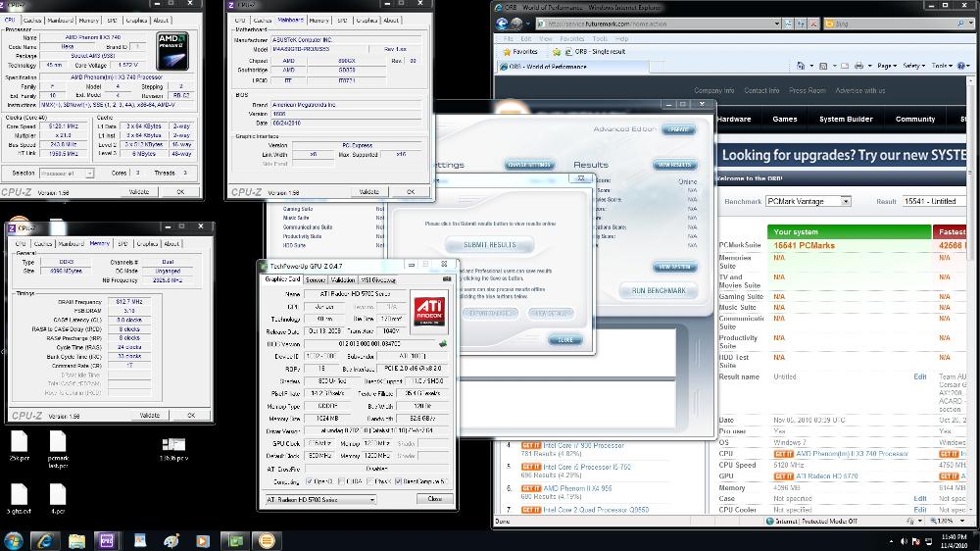Click the red Stop loading icon in IE
This screenshot has height=551, width=980.
(813, 24)
